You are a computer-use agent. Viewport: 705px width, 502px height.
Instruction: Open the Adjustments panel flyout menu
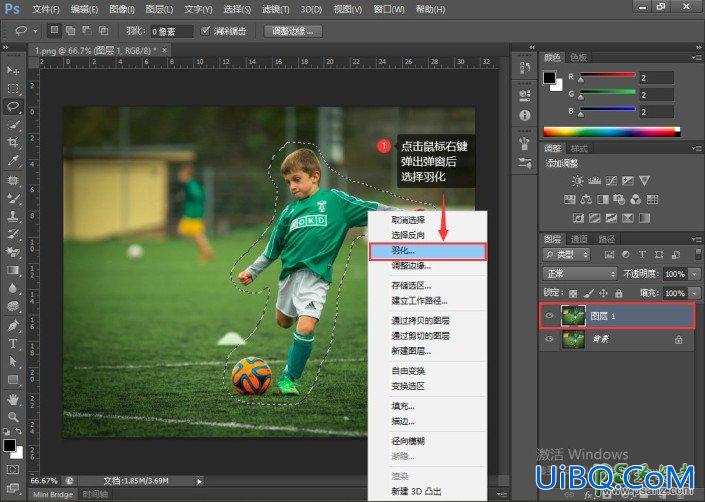point(697,148)
